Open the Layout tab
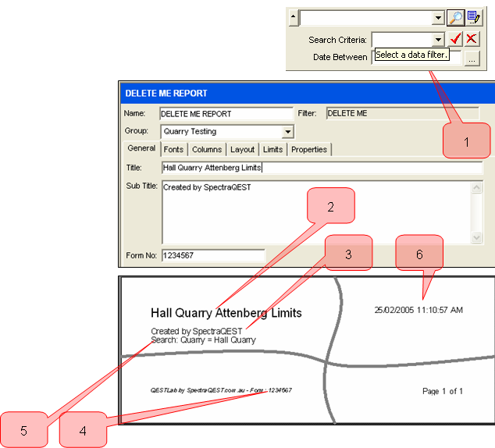This screenshot has width=495, height=448. tap(242, 149)
